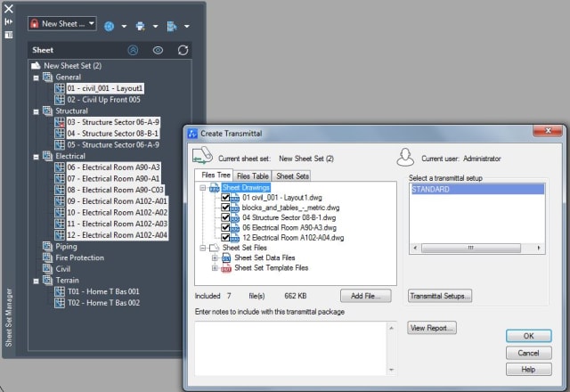This screenshot has height=392, width=570.
Task: Collapse the Sheet Set Files node
Action: (x=203, y=248)
